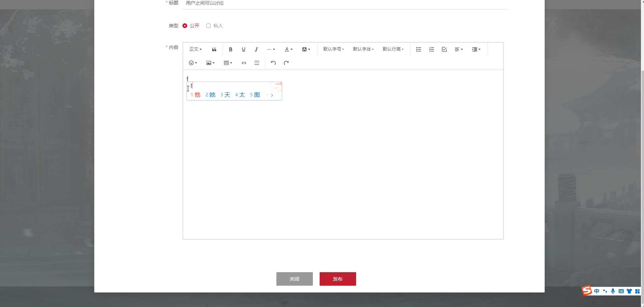644x307 pixels.
Task: Choose IME candidate 5 图
Action: click(255, 95)
